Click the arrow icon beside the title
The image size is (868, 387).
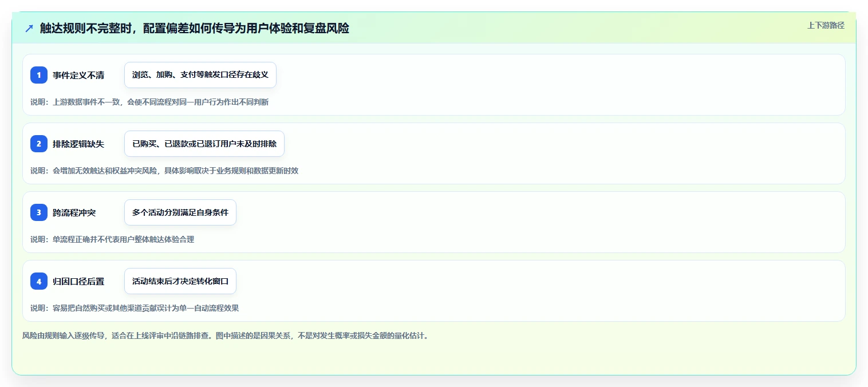point(29,28)
